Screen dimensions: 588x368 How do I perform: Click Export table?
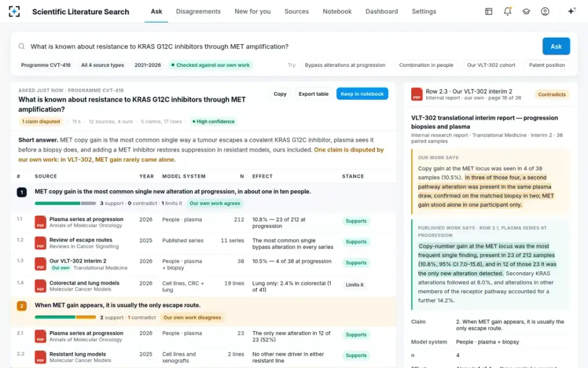(314, 94)
